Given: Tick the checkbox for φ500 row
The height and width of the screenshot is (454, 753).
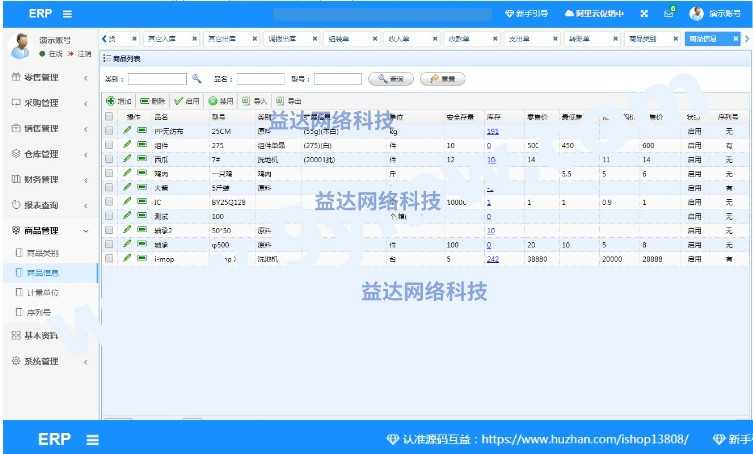Looking at the screenshot, I should pyautogui.click(x=109, y=245).
